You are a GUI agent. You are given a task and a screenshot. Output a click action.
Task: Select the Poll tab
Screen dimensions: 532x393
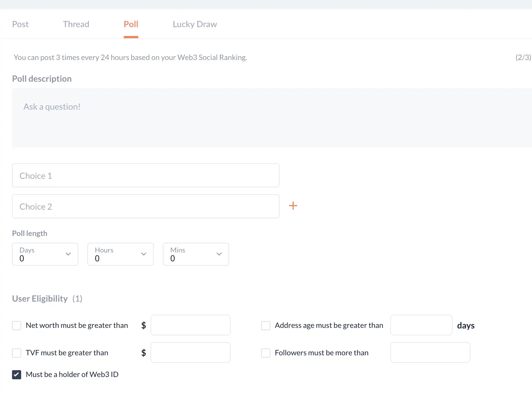click(131, 24)
